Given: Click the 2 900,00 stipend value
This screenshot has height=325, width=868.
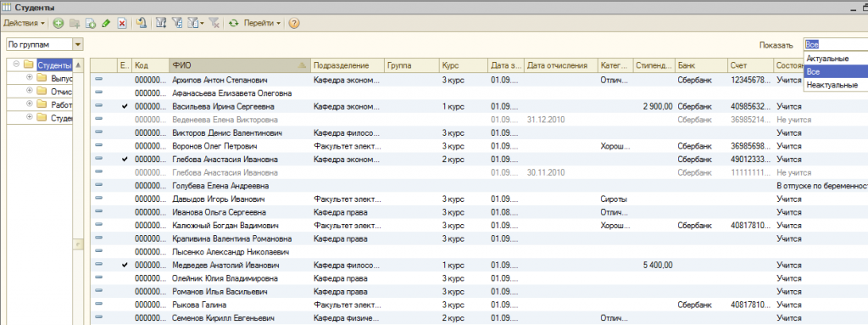Looking at the screenshot, I should (x=658, y=106).
